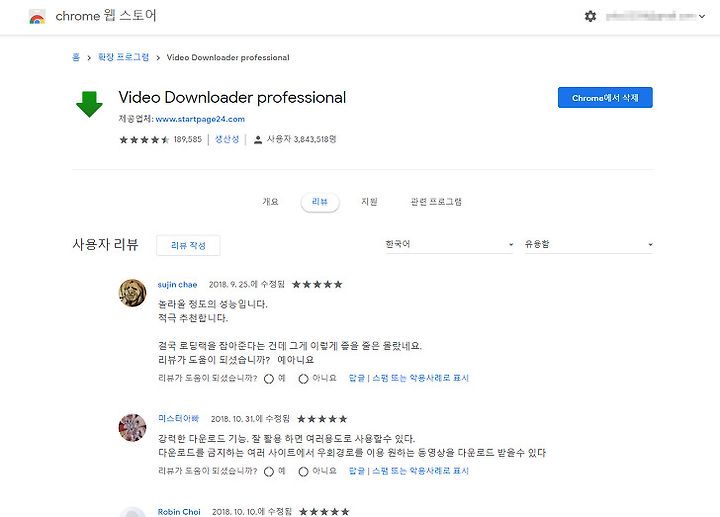720x517 pixels.
Task: Switch to the 관련 프로그램 tab
Action: pos(436,202)
